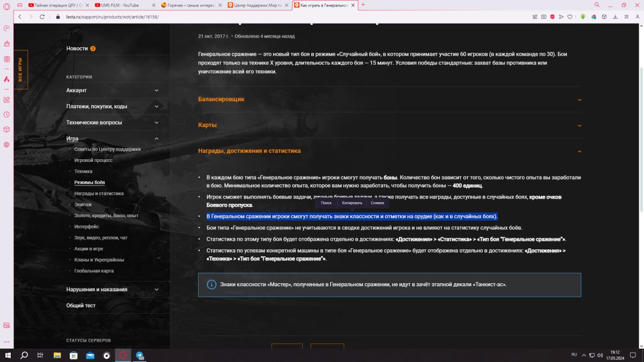The image size is (644, 362).
Task: Close the 'UMS FILM - YouTube' tab
Action: (x=154, y=5)
